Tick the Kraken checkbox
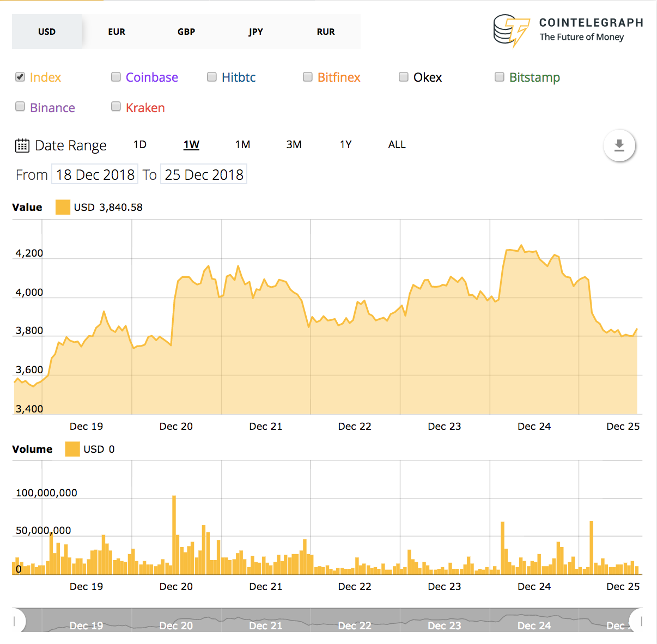 coord(116,106)
